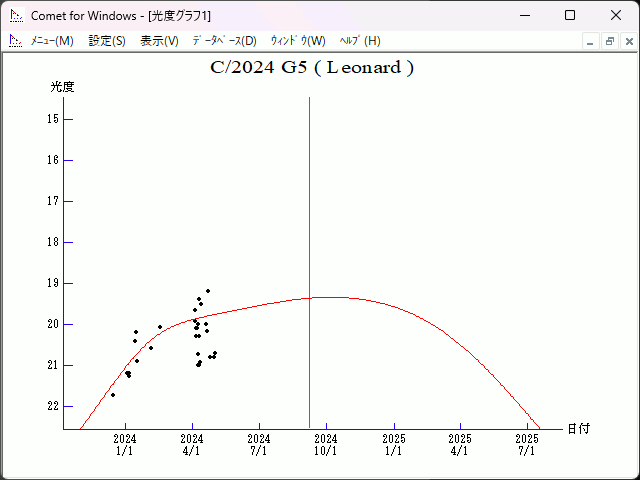Close the inner 光度グラフ1 child window
This screenshot has width=640, height=480.
click(627, 41)
